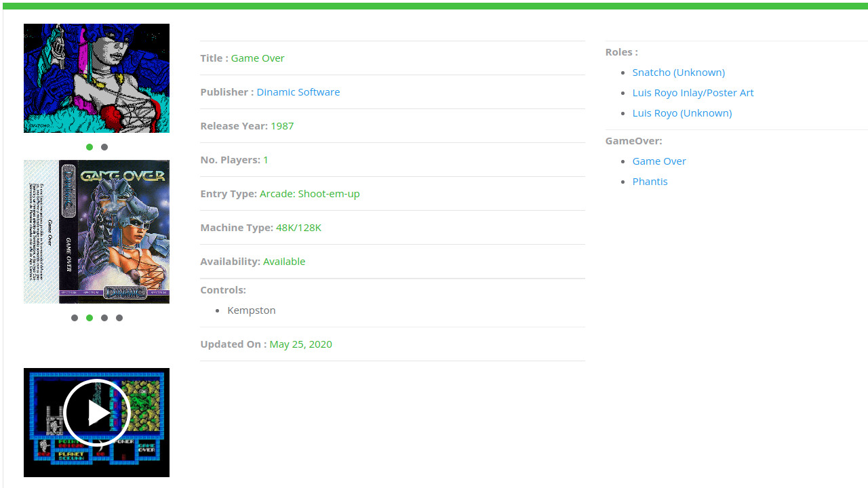Click the Snatcho (Unknown) role link
The width and height of the screenshot is (868, 488).
pyautogui.click(x=678, y=73)
